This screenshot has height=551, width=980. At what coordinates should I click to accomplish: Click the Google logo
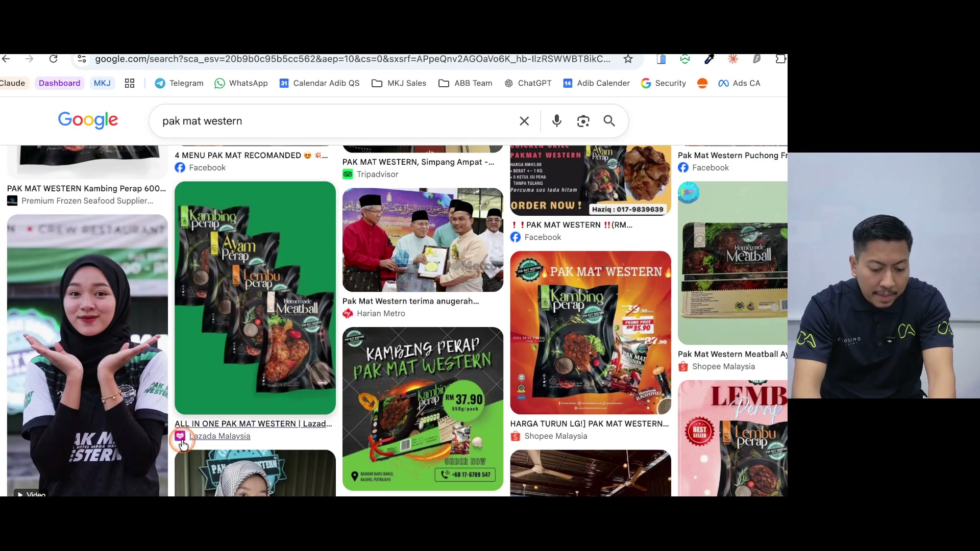88,120
